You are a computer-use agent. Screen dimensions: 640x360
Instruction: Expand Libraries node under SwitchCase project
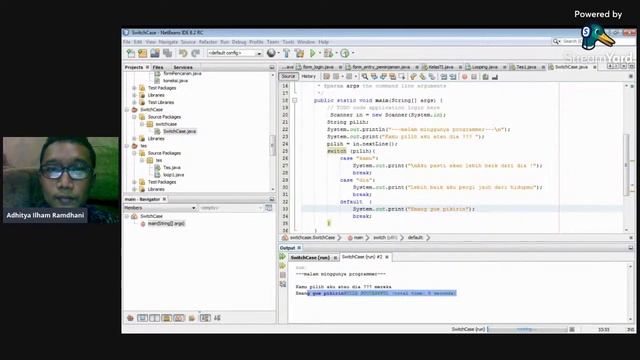coord(134,139)
